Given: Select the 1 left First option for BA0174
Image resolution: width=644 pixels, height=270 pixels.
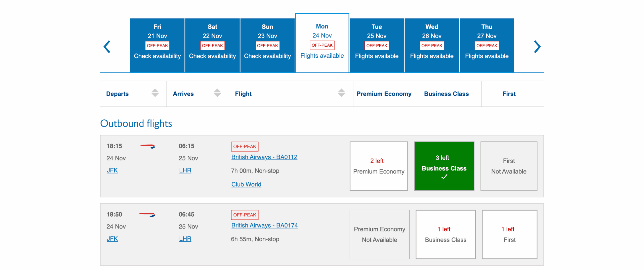Looking at the screenshot, I should (x=509, y=234).
